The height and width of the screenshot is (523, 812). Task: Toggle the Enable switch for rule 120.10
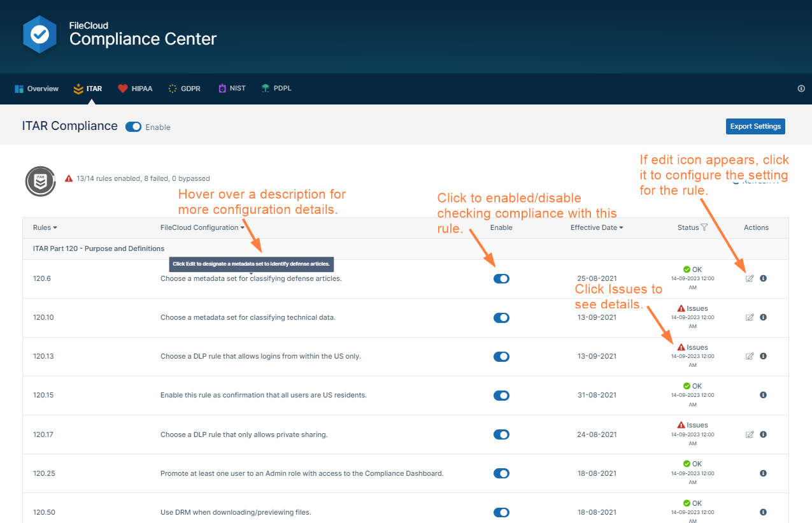point(501,317)
